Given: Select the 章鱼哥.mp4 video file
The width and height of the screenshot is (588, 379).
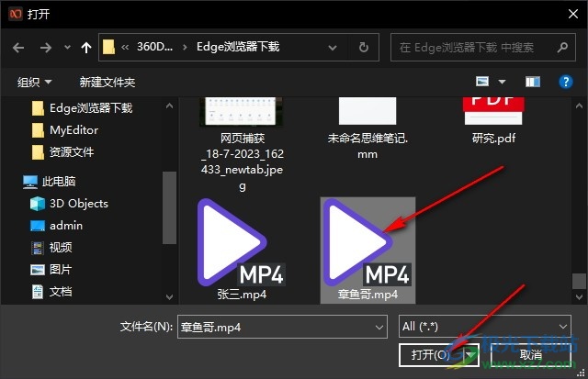Looking at the screenshot, I should pyautogui.click(x=367, y=250).
